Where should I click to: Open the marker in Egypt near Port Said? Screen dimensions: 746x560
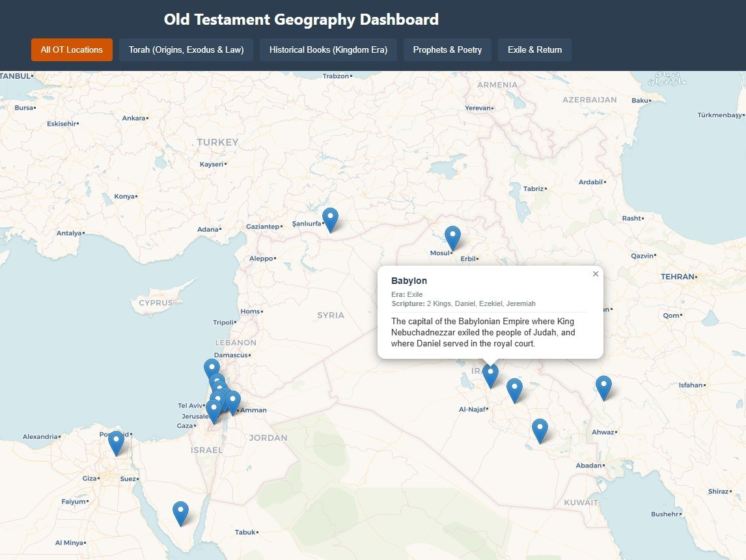[x=116, y=443]
